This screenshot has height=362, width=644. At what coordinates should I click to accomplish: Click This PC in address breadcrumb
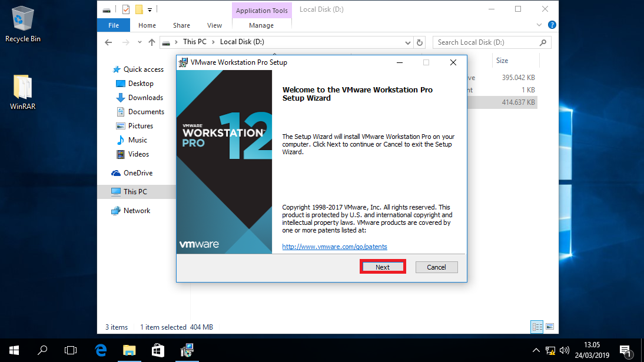195,42
